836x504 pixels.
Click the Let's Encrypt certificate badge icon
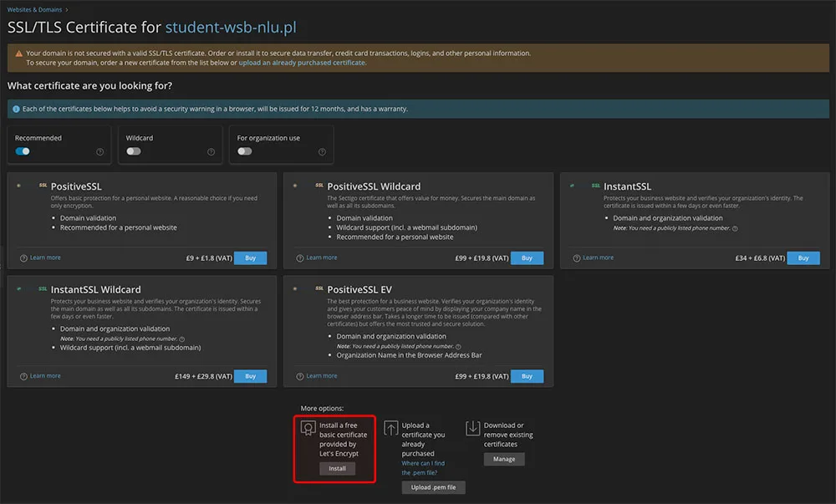(308, 428)
